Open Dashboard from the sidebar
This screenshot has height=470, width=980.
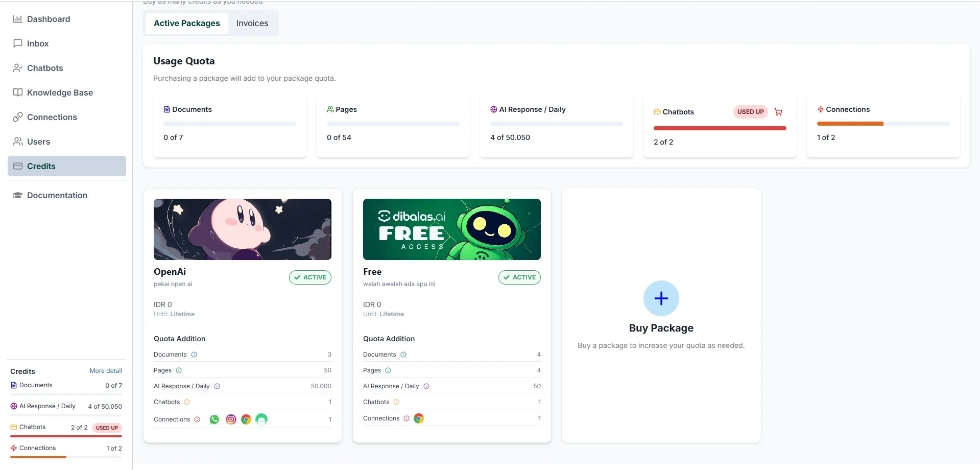[49, 19]
